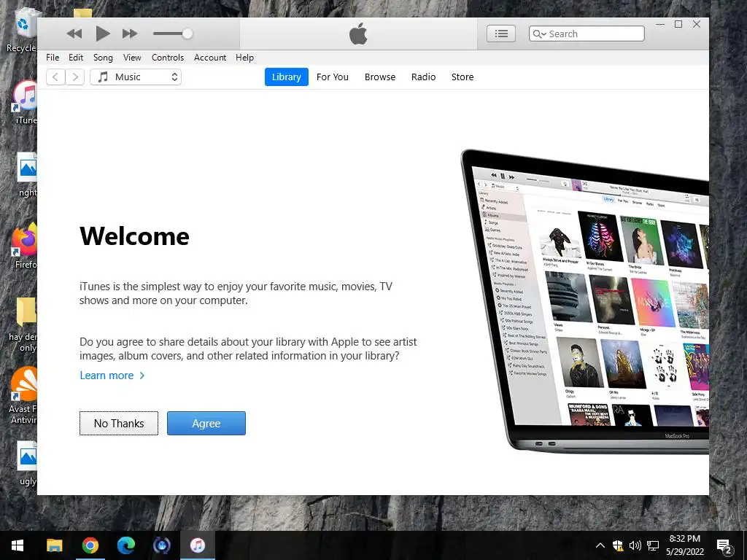
Task: Close the iTunes window
Action: (x=697, y=24)
